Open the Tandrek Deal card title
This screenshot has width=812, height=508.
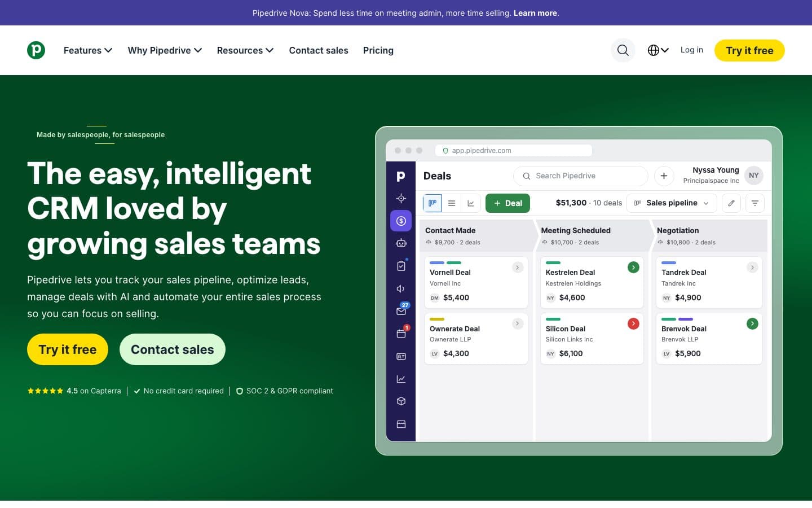(683, 272)
